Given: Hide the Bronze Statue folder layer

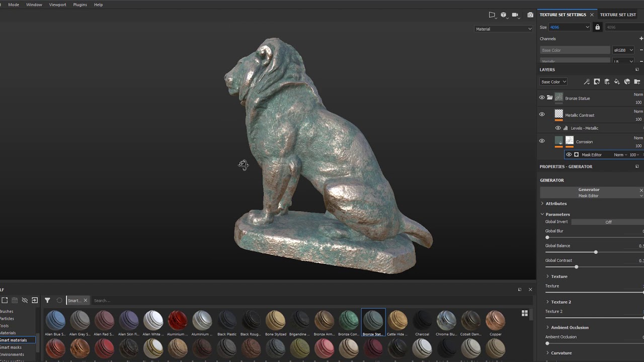Looking at the screenshot, I should pos(542,98).
